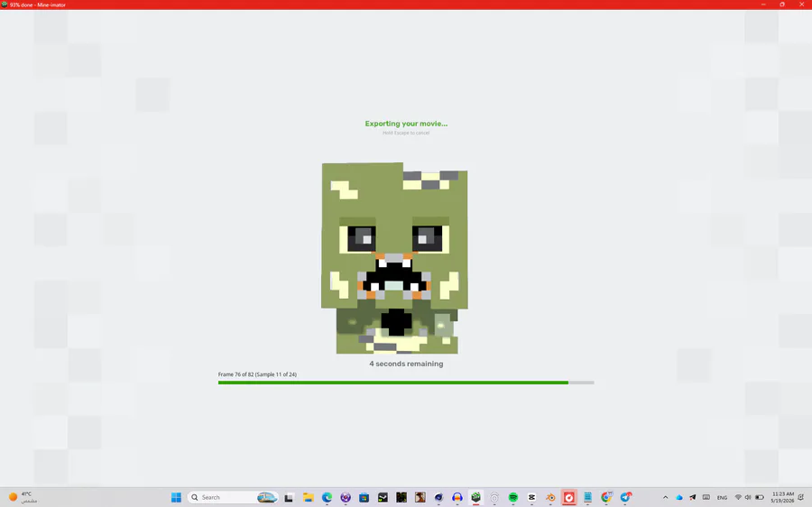Launch Microsoft Edge from the taskbar
Viewport: 812px width, 507px height.
(x=327, y=497)
